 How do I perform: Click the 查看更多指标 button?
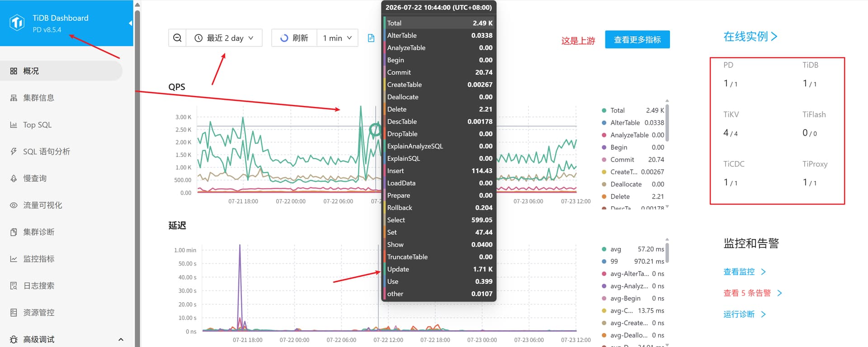637,39
